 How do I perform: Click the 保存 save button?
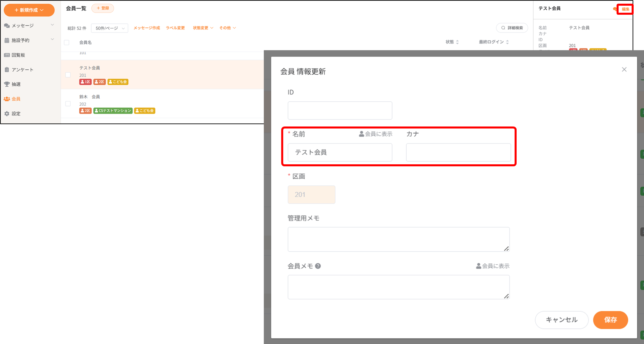point(611,320)
